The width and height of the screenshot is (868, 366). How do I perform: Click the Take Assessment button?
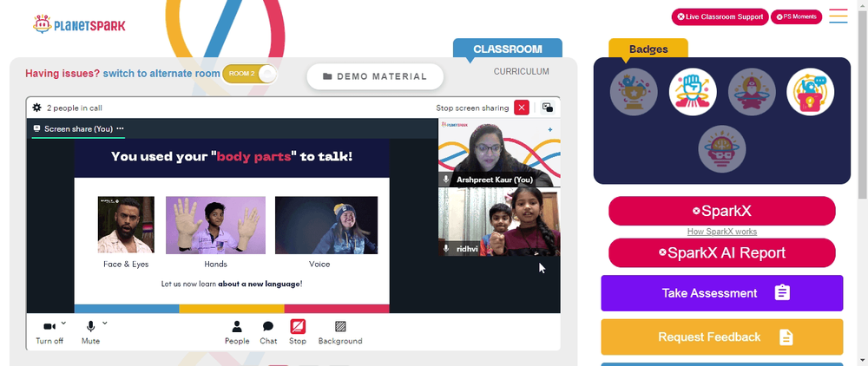coord(722,293)
